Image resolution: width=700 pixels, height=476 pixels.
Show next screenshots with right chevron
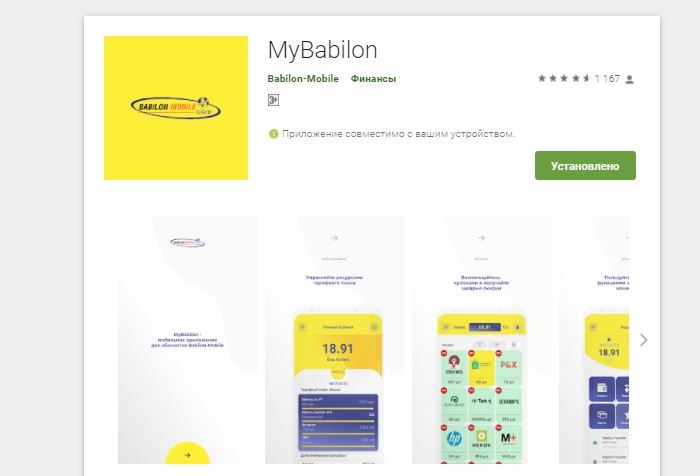(x=643, y=340)
